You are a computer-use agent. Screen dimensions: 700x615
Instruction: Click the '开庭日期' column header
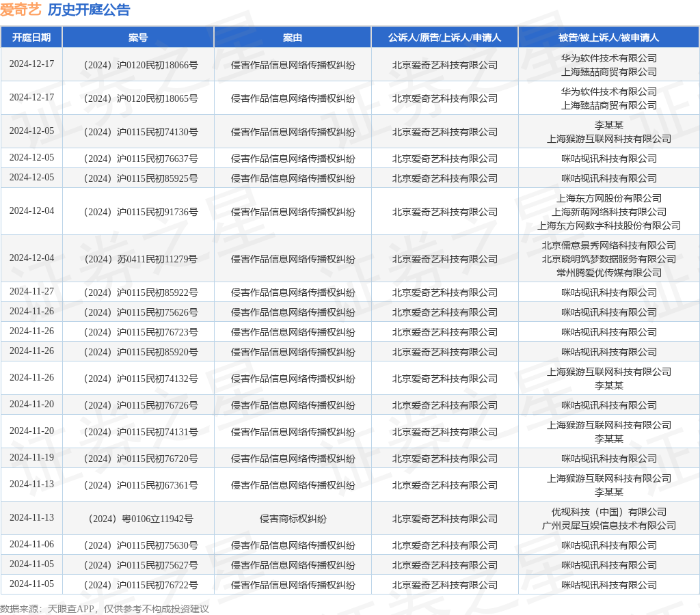coord(31,38)
